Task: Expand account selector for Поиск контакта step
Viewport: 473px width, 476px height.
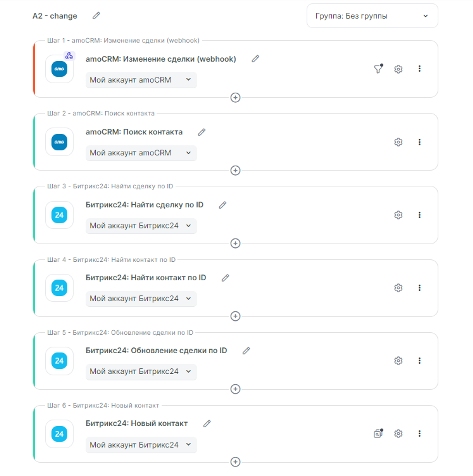Action: coord(141,153)
